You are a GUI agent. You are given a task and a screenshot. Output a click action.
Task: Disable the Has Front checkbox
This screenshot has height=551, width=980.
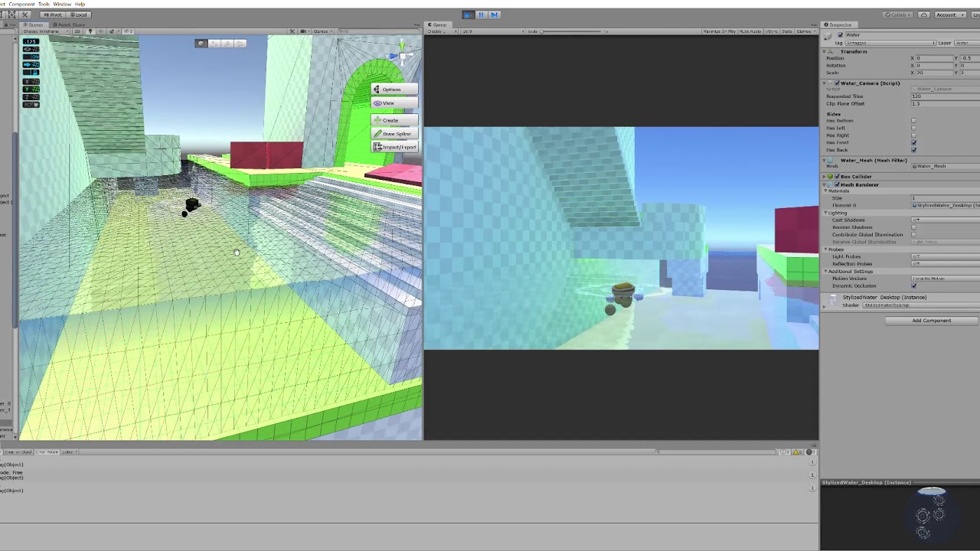click(913, 142)
